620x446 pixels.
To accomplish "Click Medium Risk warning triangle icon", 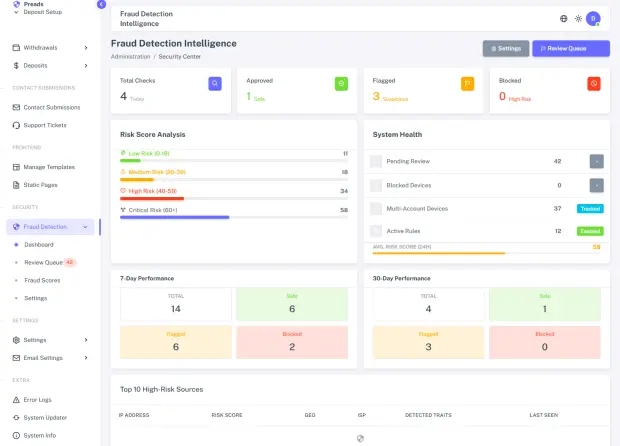I will pos(123,172).
